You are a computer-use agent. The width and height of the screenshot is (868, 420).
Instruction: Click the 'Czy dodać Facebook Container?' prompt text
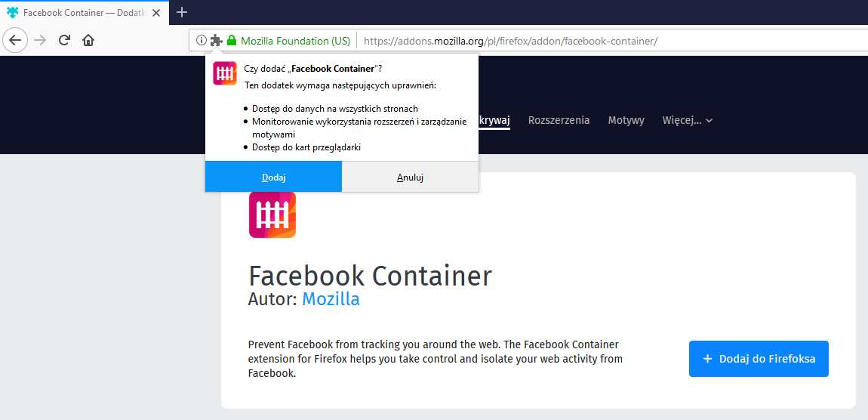tap(312, 69)
